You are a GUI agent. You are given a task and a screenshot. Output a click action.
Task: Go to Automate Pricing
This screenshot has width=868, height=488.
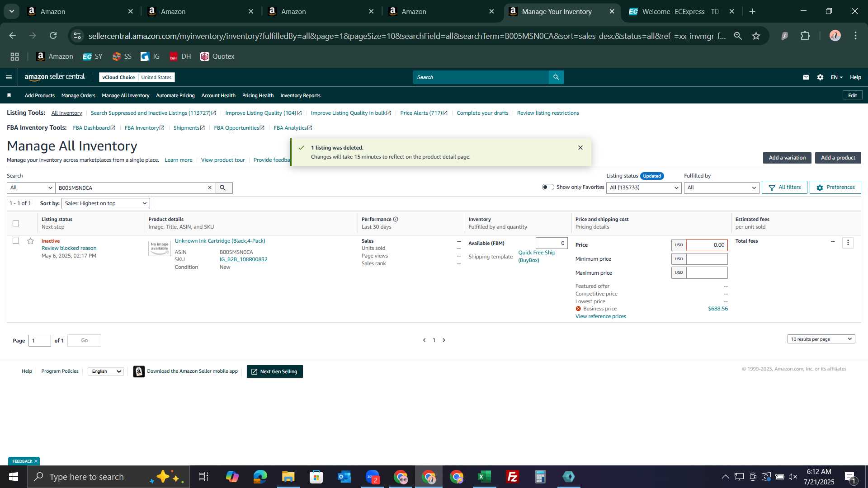(175, 95)
